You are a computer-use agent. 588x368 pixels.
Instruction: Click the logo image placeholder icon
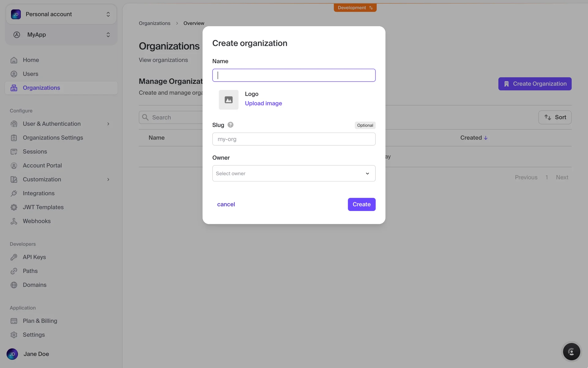tap(228, 100)
